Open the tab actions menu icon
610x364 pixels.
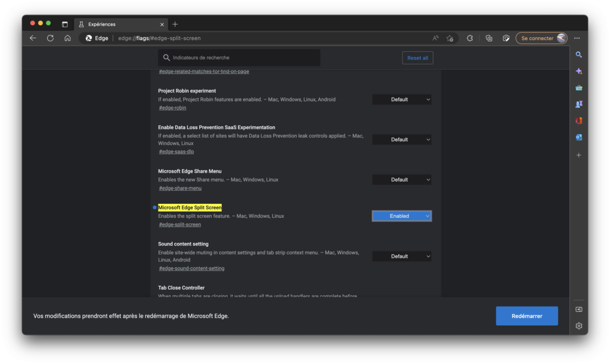coord(65,24)
